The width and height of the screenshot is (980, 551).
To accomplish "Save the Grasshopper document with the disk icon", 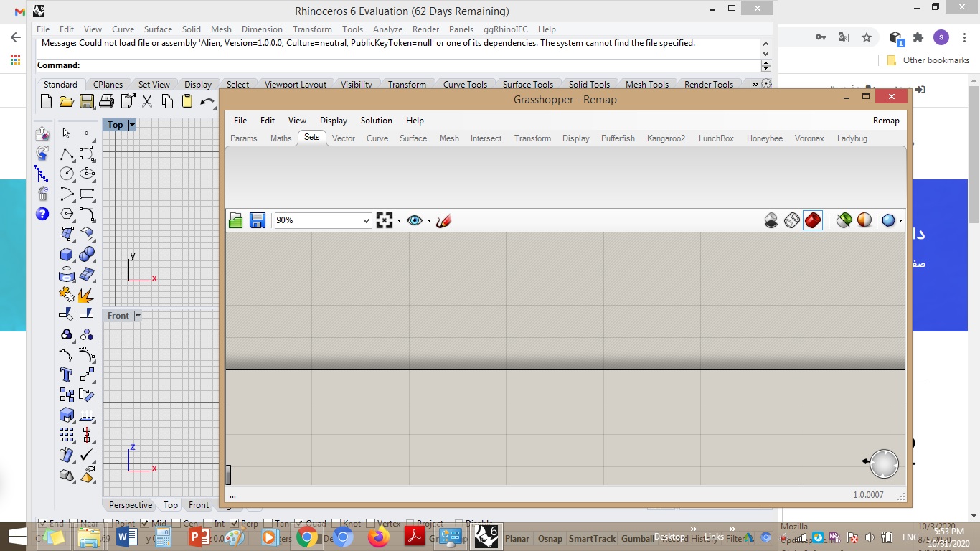I will point(258,220).
